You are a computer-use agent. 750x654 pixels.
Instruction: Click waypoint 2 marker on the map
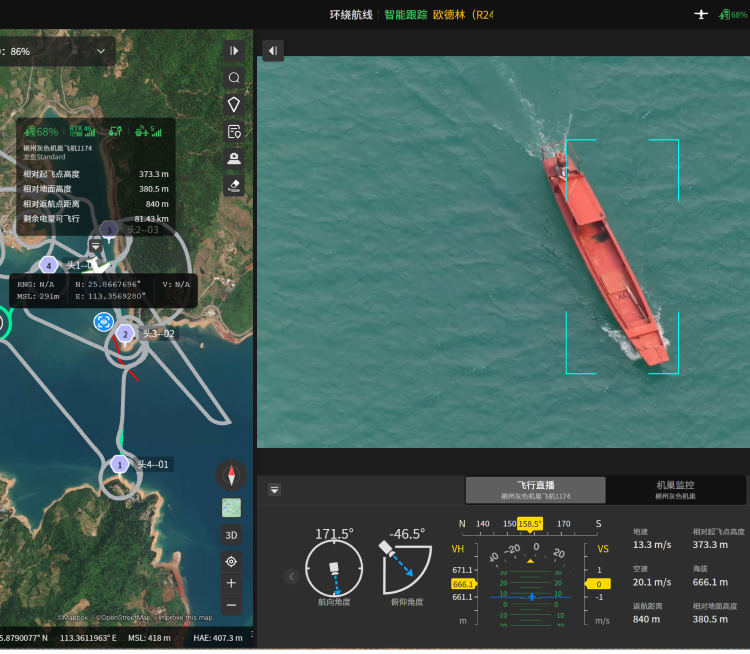click(125, 334)
